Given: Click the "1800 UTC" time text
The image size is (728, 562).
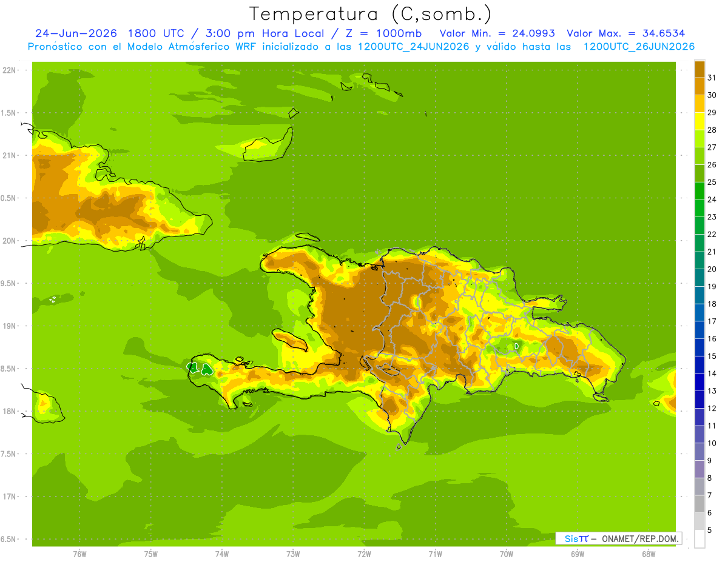Looking at the screenshot, I should [160, 33].
